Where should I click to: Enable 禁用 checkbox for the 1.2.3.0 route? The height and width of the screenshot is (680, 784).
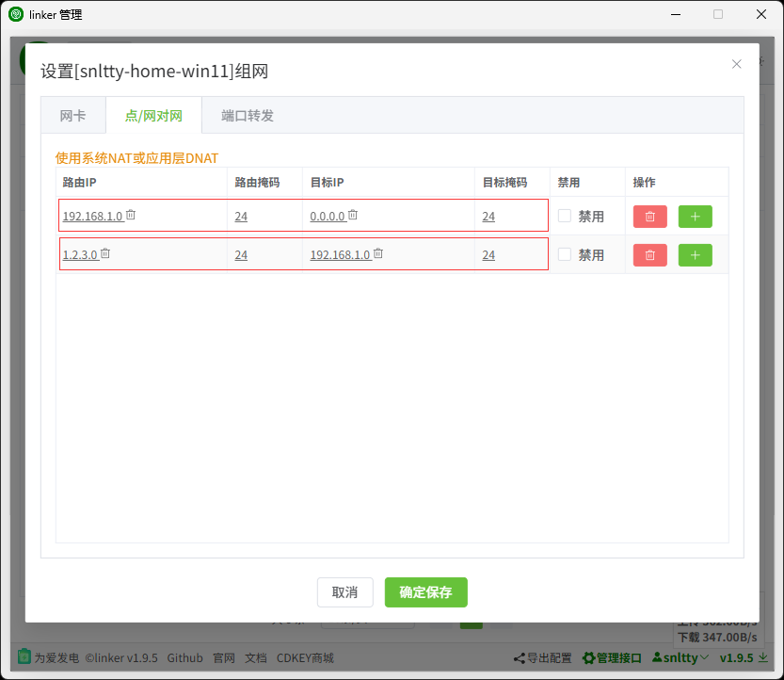[x=565, y=254]
